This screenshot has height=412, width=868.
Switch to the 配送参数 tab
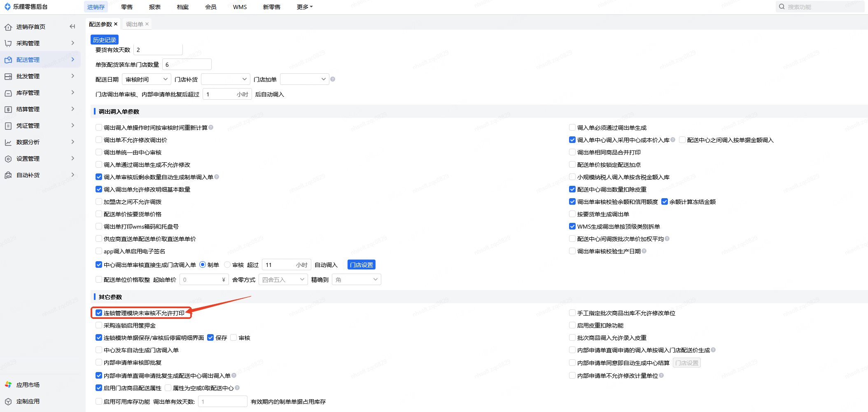tap(100, 24)
